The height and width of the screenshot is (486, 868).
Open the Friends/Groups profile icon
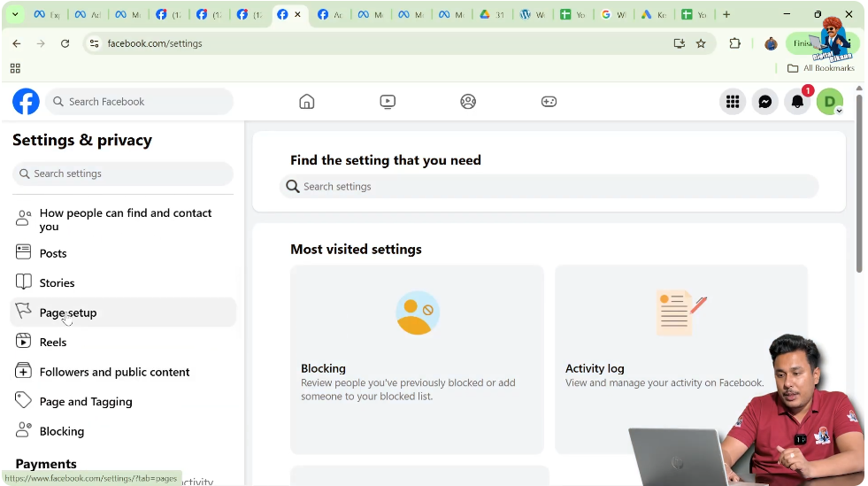(x=468, y=102)
